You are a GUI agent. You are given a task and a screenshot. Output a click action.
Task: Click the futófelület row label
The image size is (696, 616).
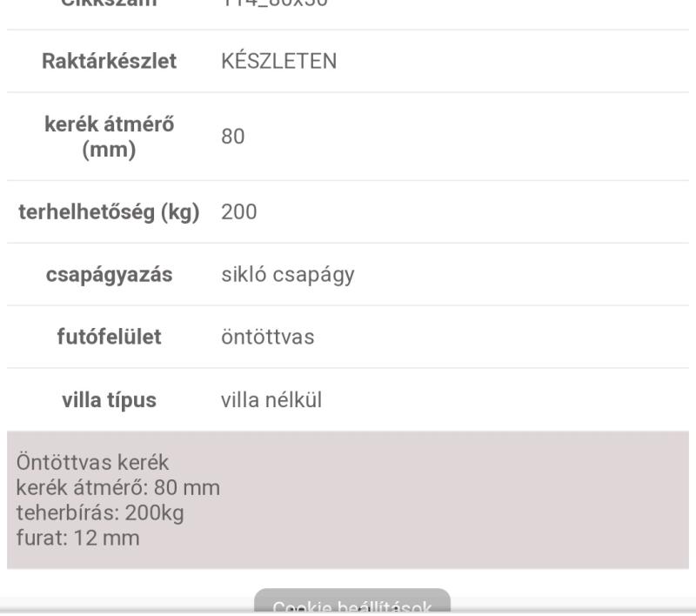110,337
